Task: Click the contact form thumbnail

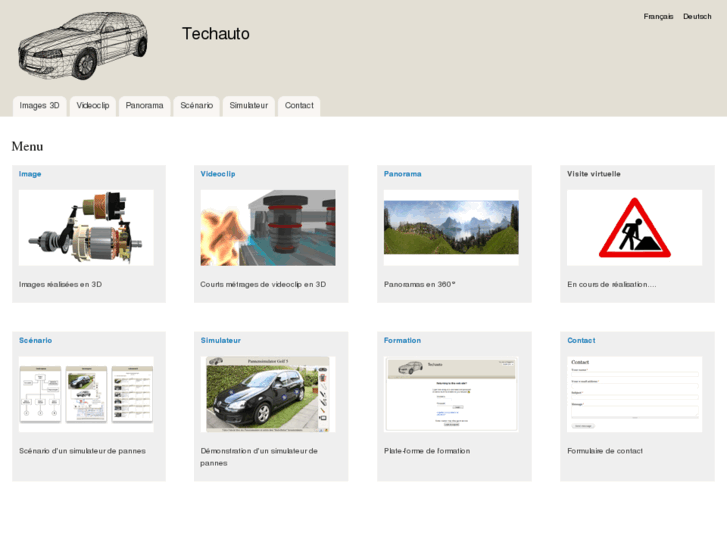Action: [x=635, y=394]
